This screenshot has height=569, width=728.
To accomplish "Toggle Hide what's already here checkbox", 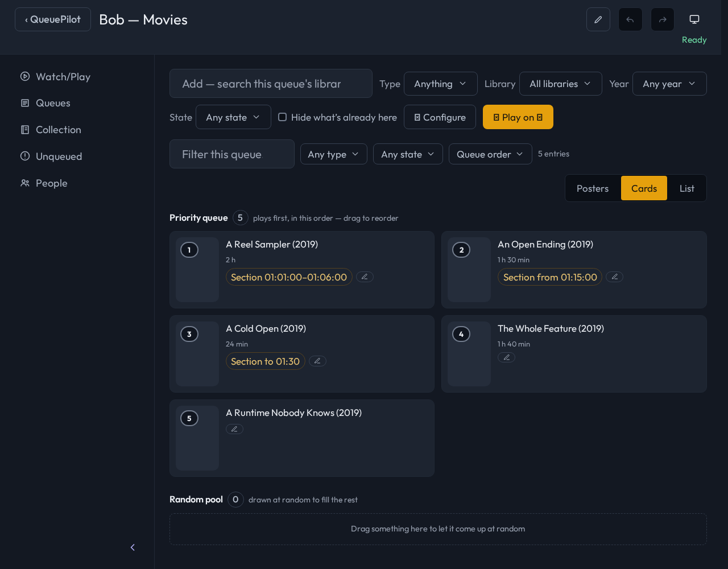I will (282, 117).
